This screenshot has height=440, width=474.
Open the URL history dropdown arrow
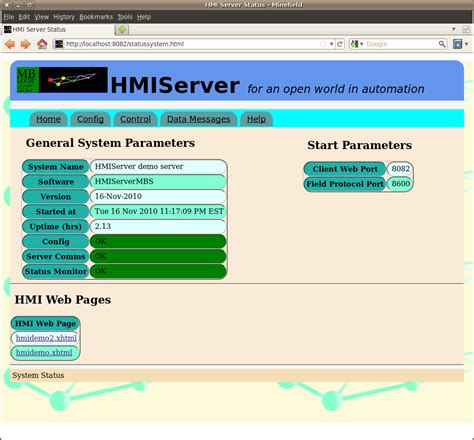point(332,44)
